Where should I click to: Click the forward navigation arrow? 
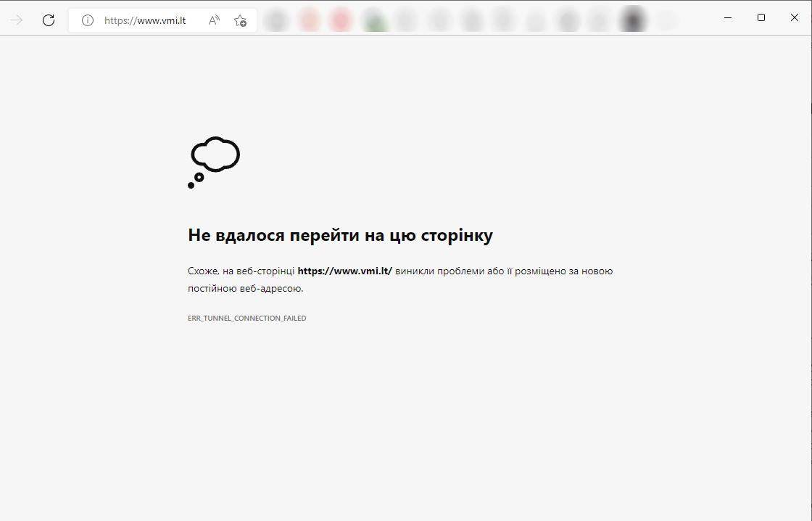16,20
